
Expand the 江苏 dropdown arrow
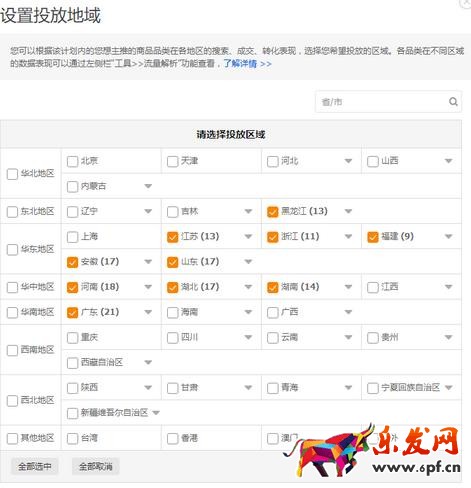(x=248, y=237)
